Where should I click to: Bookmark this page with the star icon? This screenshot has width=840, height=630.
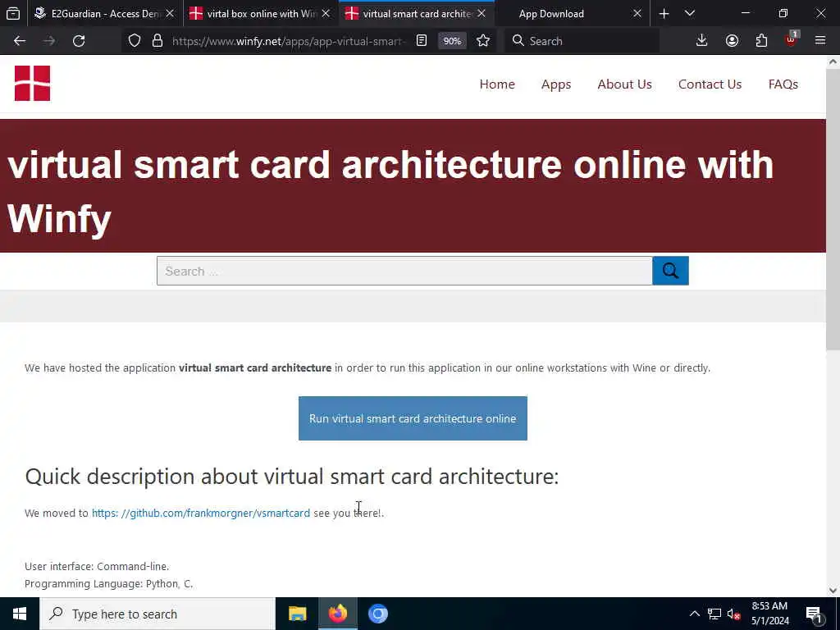(x=482, y=41)
